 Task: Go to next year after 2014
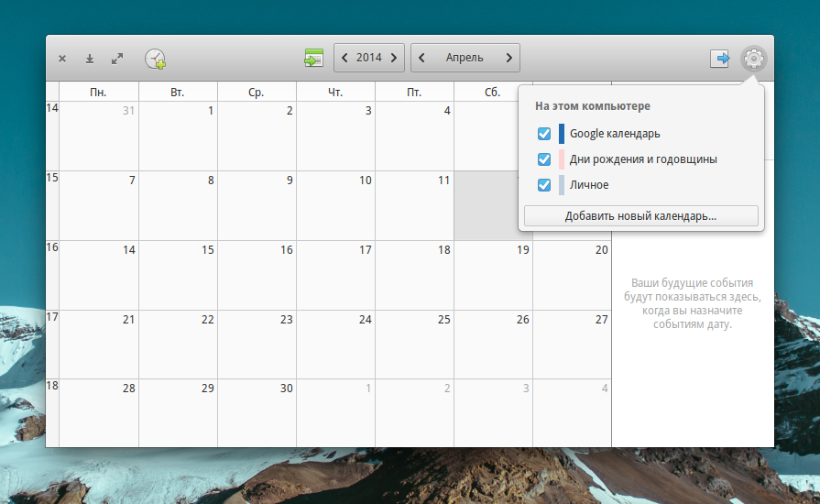[x=394, y=58]
